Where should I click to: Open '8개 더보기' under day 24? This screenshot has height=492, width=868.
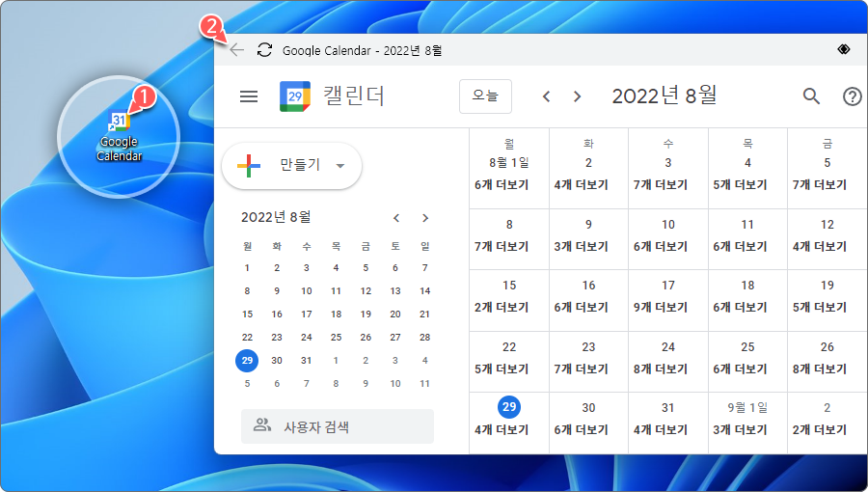[661, 369]
